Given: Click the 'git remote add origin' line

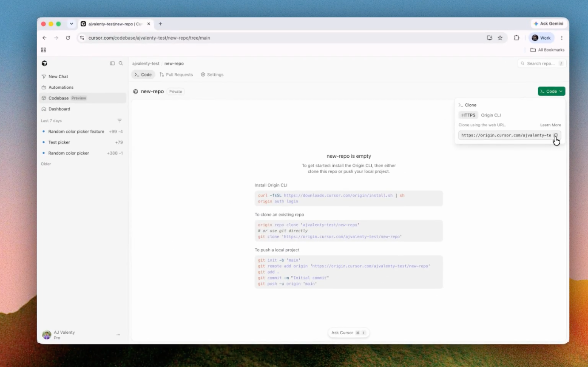Looking at the screenshot, I should click(x=344, y=266).
